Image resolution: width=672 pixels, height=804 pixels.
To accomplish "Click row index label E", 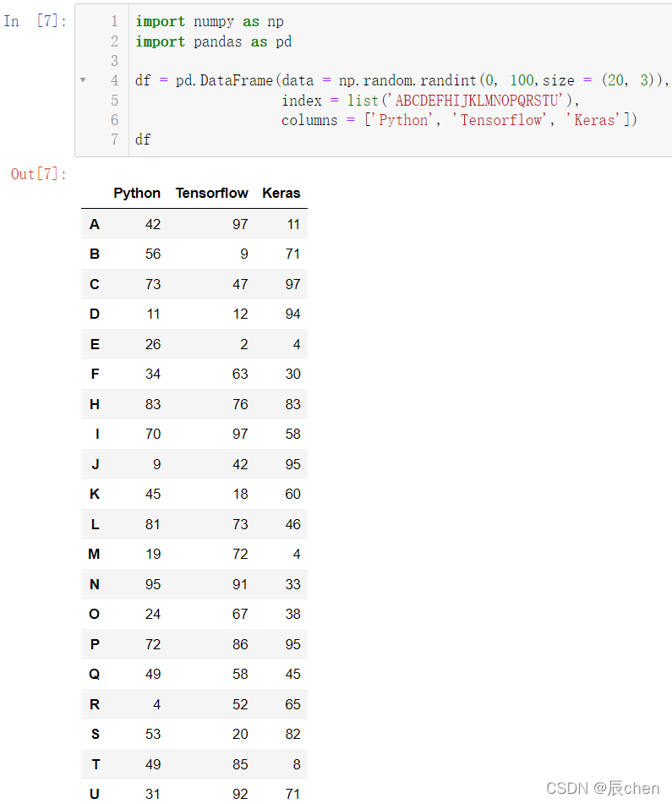I will [x=95, y=344].
